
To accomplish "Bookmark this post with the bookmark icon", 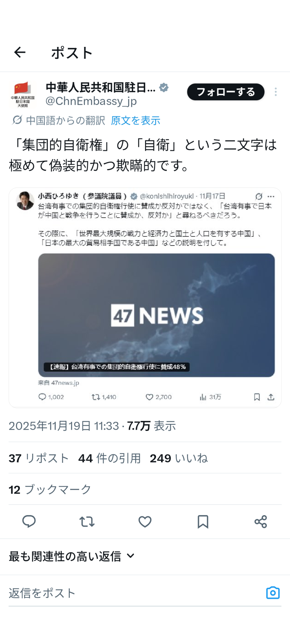I will (x=203, y=522).
